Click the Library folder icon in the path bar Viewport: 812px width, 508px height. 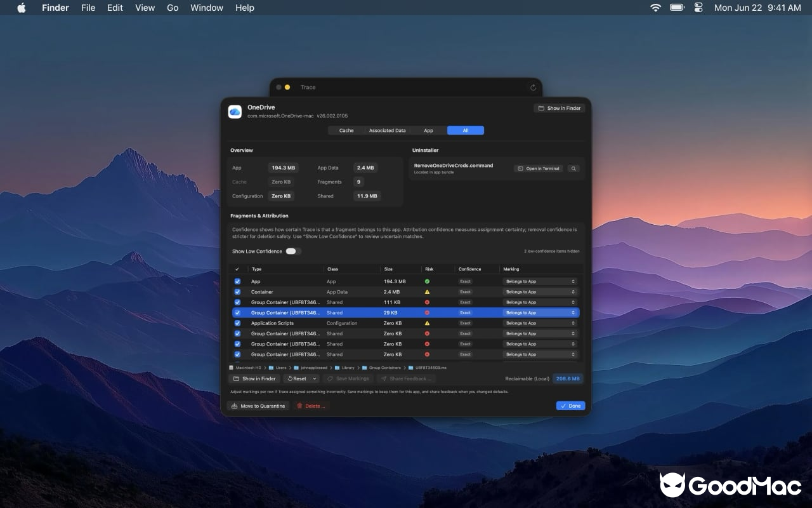pyautogui.click(x=337, y=368)
